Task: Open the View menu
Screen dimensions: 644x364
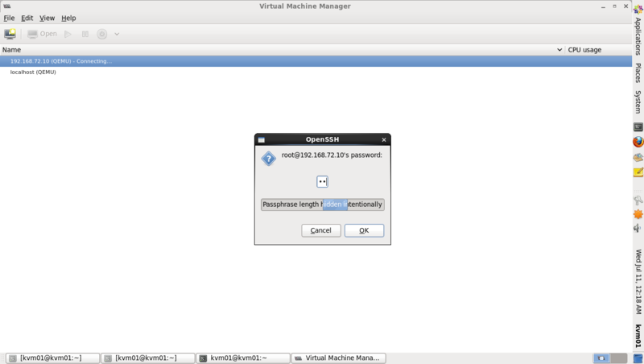Action: click(47, 18)
